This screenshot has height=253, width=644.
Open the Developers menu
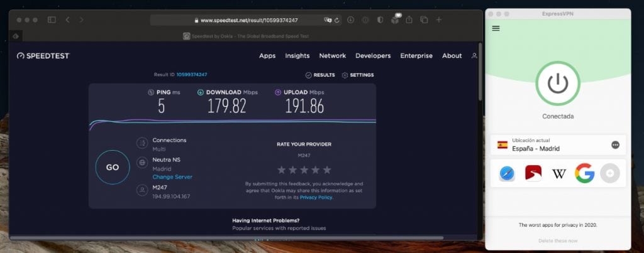pyautogui.click(x=373, y=56)
